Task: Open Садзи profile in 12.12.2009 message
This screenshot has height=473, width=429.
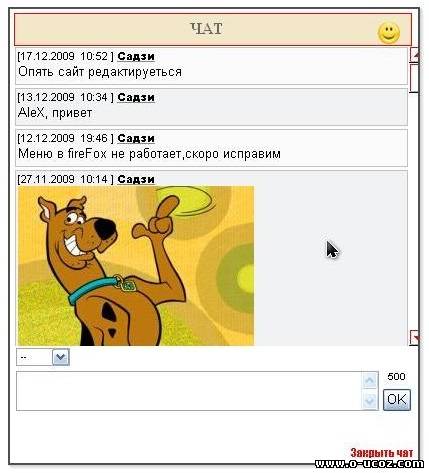Action: (x=136, y=138)
